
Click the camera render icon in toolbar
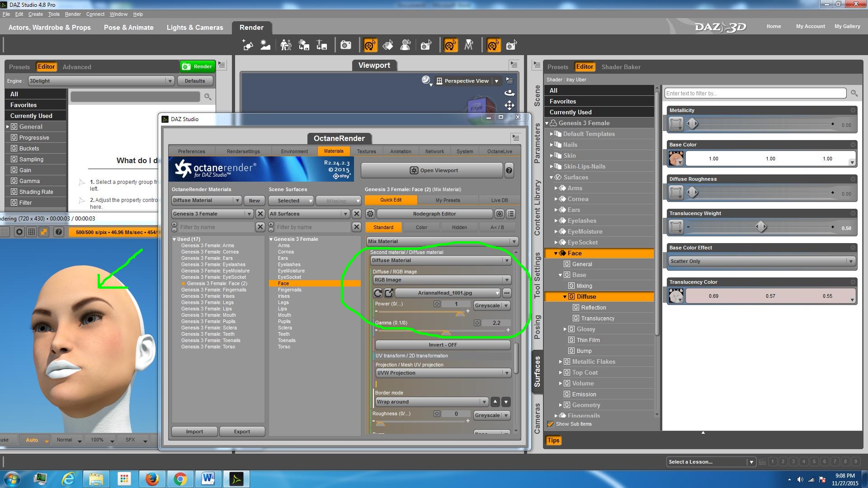[x=346, y=45]
